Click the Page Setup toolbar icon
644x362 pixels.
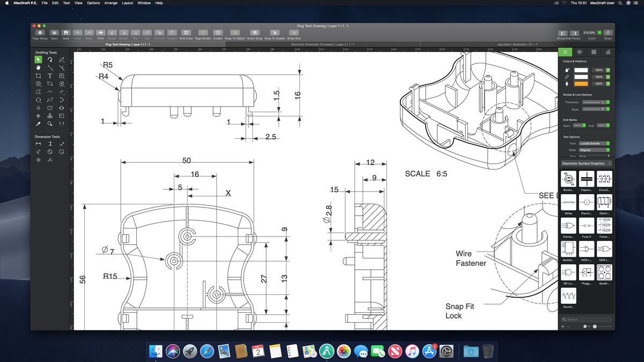(40, 33)
